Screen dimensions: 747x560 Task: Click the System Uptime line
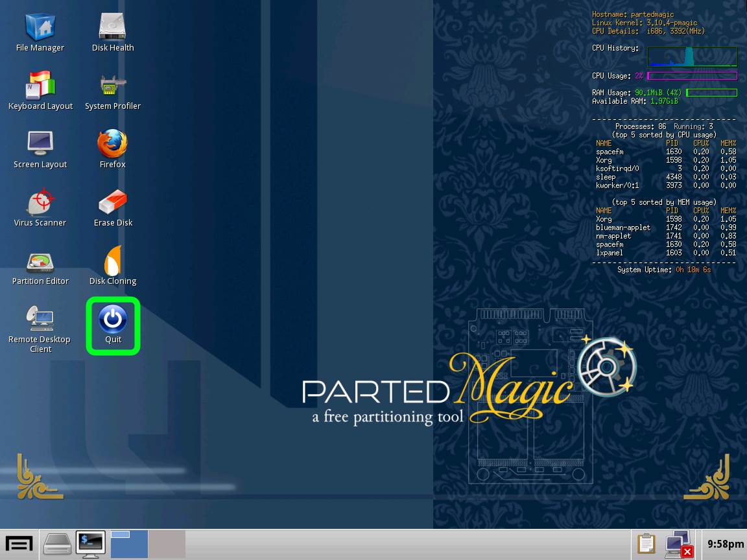click(664, 270)
